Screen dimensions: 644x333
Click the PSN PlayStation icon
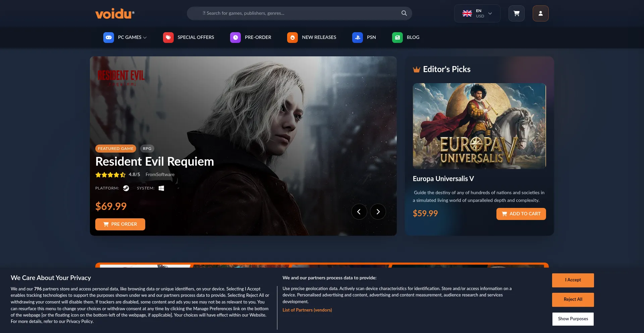pyautogui.click(x=358, y=38)
